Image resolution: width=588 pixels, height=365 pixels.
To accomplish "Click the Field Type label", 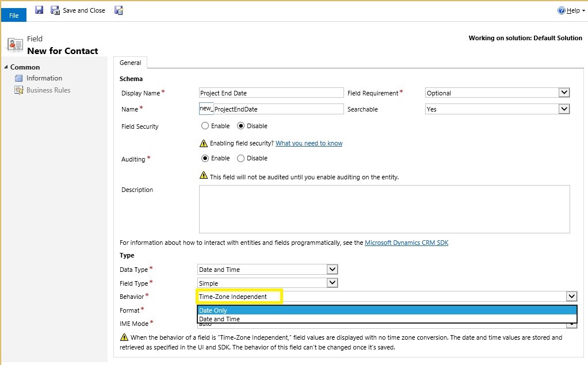I will pos(133,283).
